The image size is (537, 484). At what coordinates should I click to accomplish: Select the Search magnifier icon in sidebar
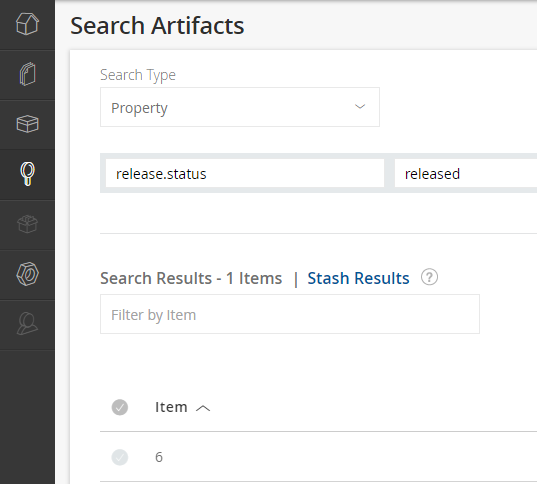coord(27,174)
